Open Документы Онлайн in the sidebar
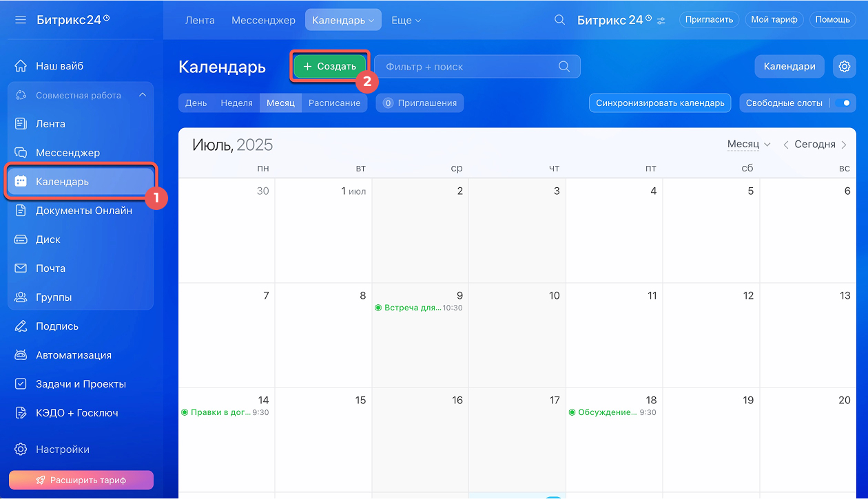The height and width of the screenshot is (499, 868). click(81, 211)
